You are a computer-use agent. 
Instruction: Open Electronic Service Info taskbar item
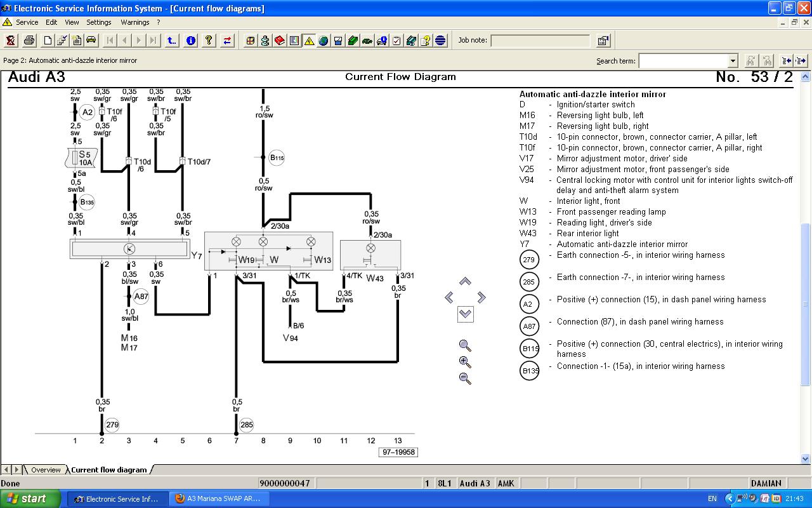point(117,499)
